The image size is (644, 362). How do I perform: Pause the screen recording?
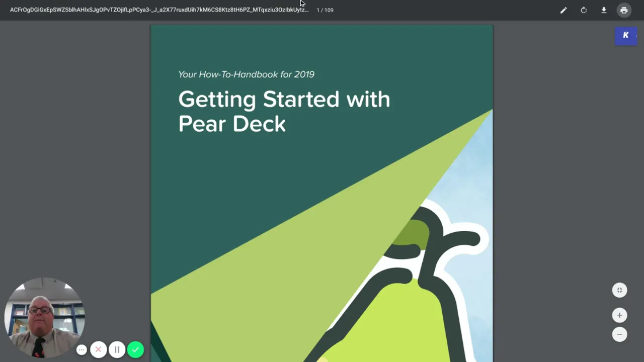[x=117, y=349]
